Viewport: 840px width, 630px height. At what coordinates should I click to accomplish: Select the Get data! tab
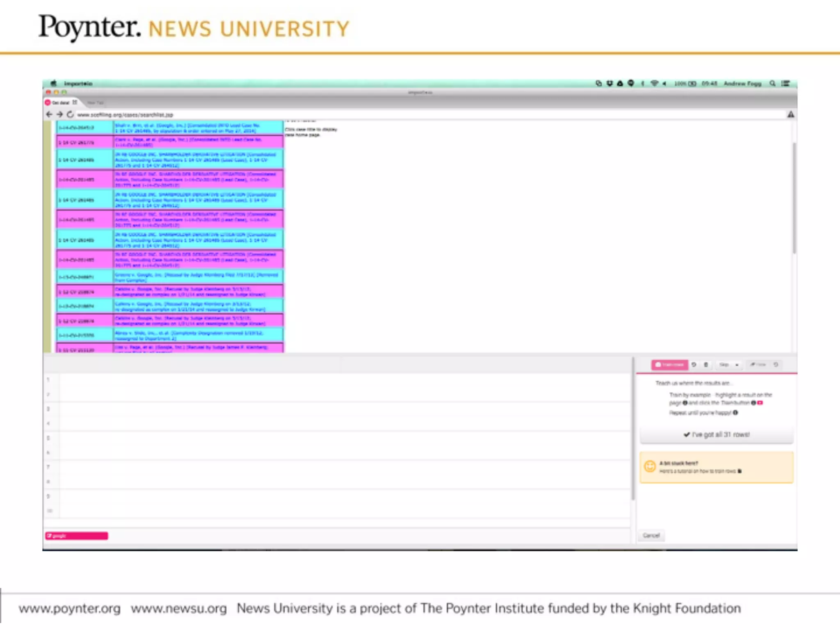point(61,103)
